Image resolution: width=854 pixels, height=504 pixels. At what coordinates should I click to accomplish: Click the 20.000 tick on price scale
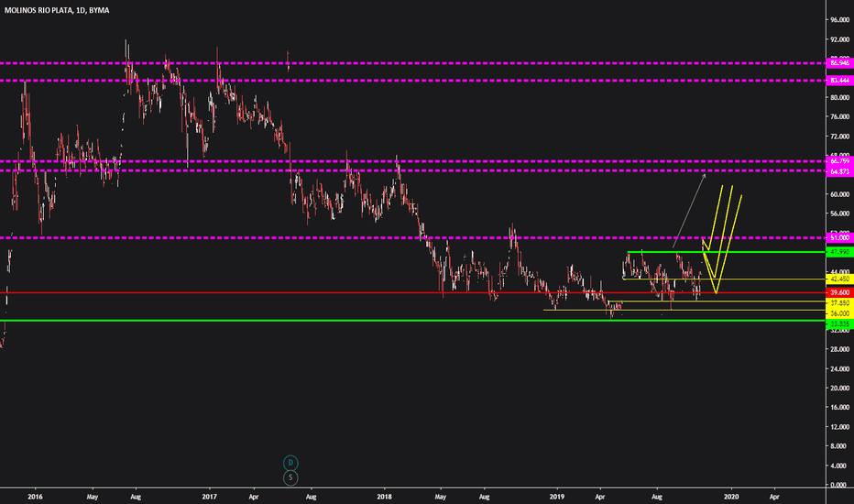pyautogui.click(x=839, y=388)
